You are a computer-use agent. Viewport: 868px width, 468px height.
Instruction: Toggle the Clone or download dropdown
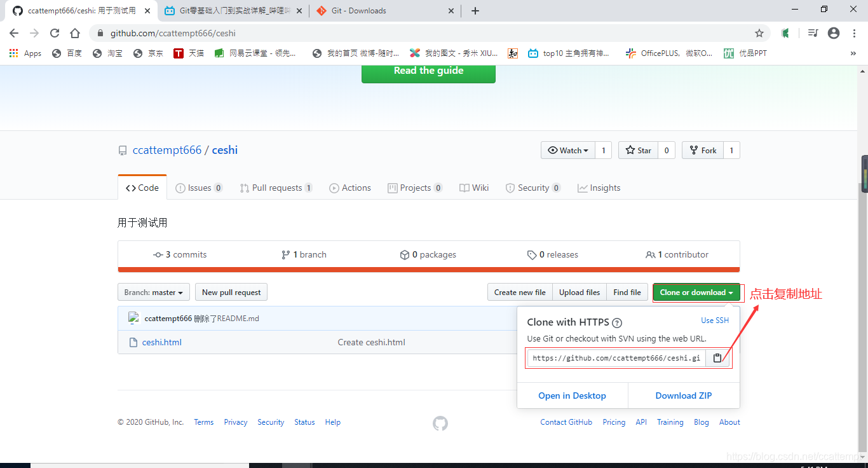point(696,292)
